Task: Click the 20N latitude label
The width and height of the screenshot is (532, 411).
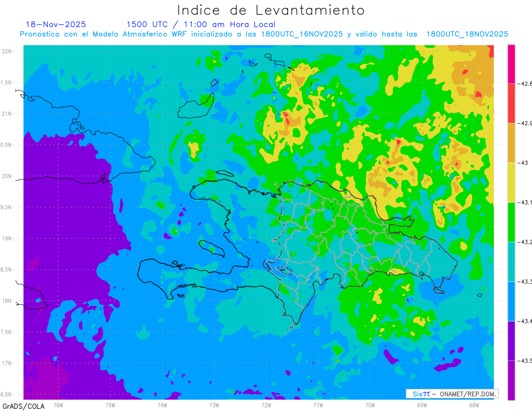Action: click(8, 176)
